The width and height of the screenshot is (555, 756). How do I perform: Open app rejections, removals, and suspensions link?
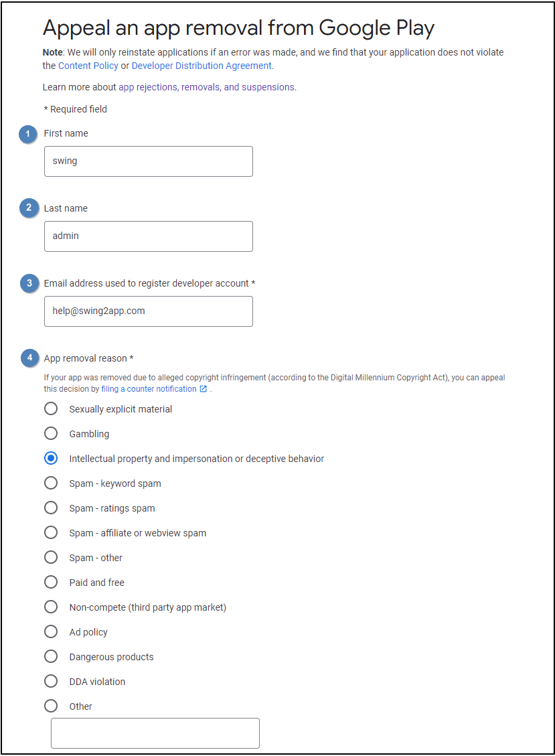pyautogui.click(x=207, y=87)
